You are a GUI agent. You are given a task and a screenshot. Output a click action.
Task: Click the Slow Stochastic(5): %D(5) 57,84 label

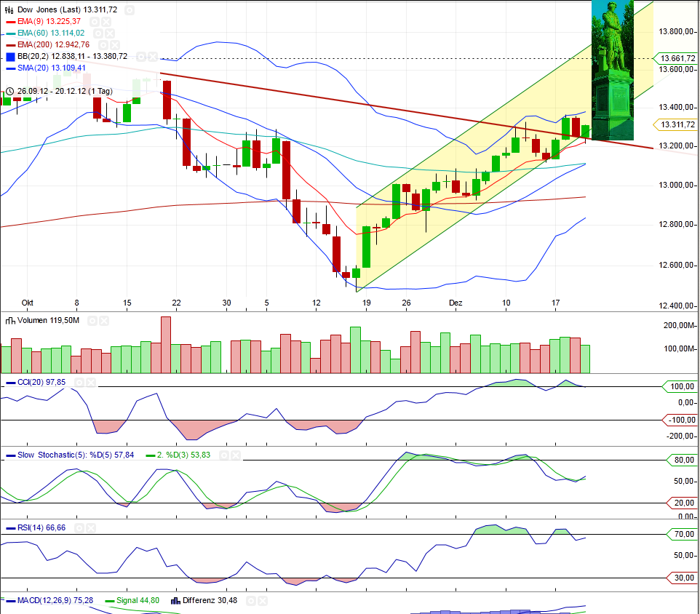(x=76, y=455)
